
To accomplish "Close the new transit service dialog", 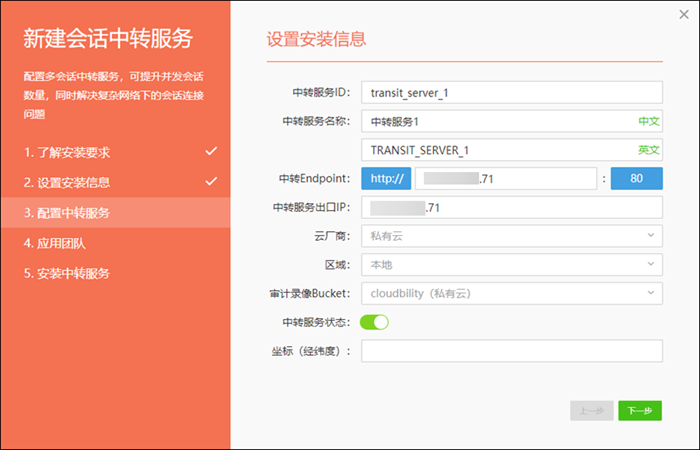I will coord(682,14).
